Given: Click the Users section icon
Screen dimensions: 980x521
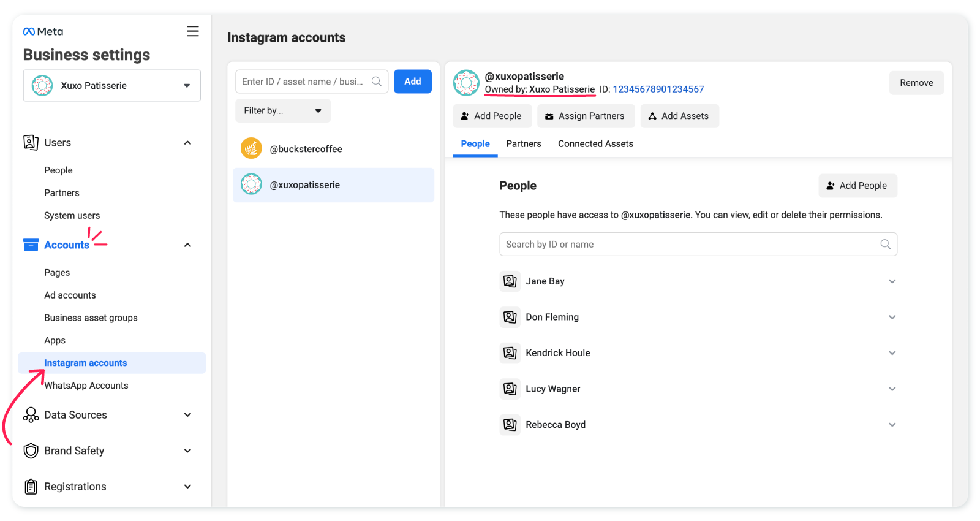Looking at the screenshot, I should tap(31, 142).
